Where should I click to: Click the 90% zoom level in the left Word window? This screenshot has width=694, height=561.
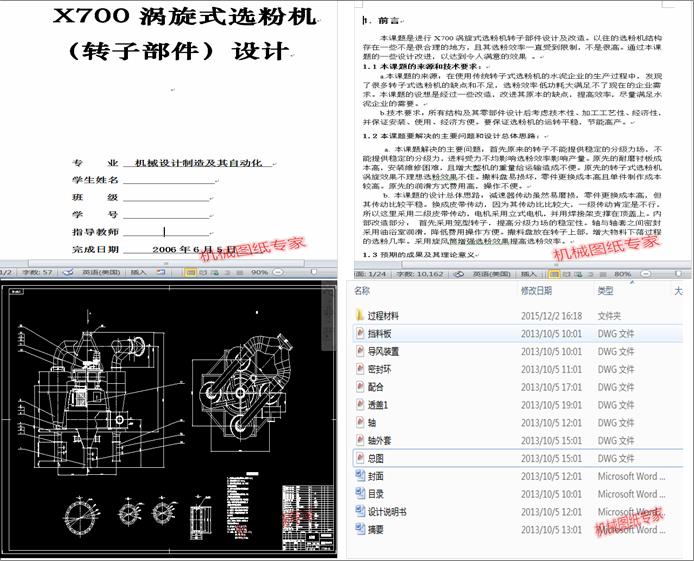(259, 272)
